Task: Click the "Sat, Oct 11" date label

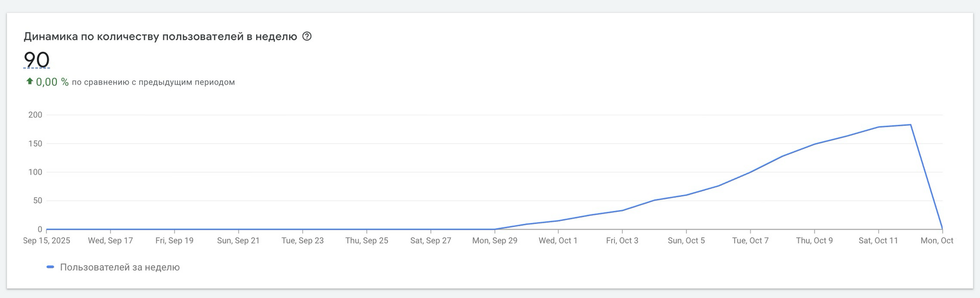Action: click(878, 241)
